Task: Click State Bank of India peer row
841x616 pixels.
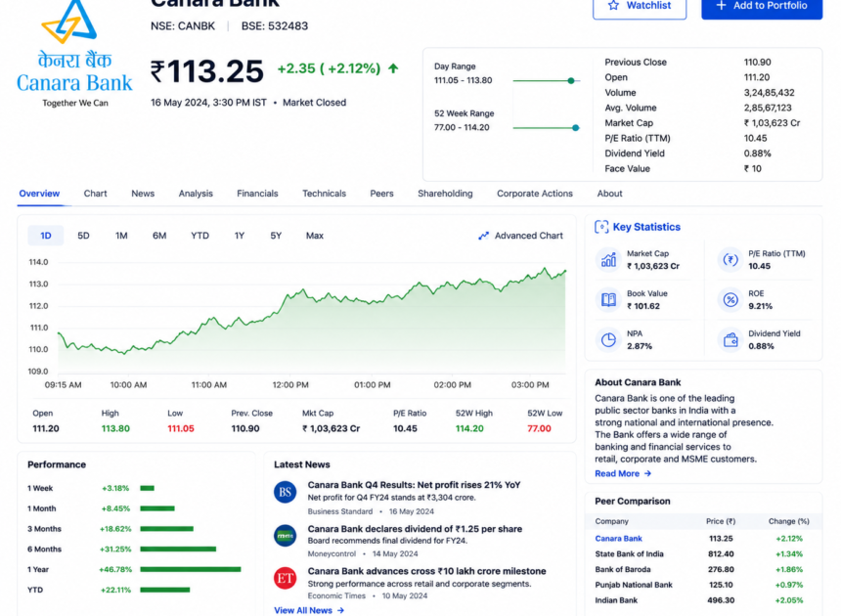Action: tap(703, 553)
